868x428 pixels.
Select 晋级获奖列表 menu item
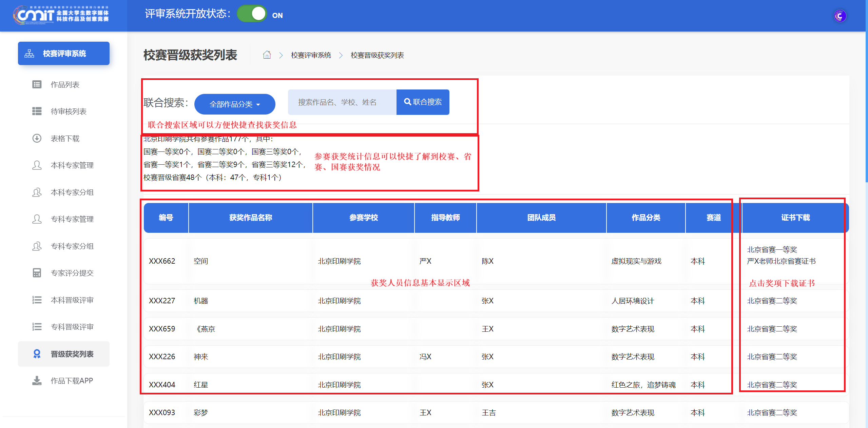(x=64, y=354)
